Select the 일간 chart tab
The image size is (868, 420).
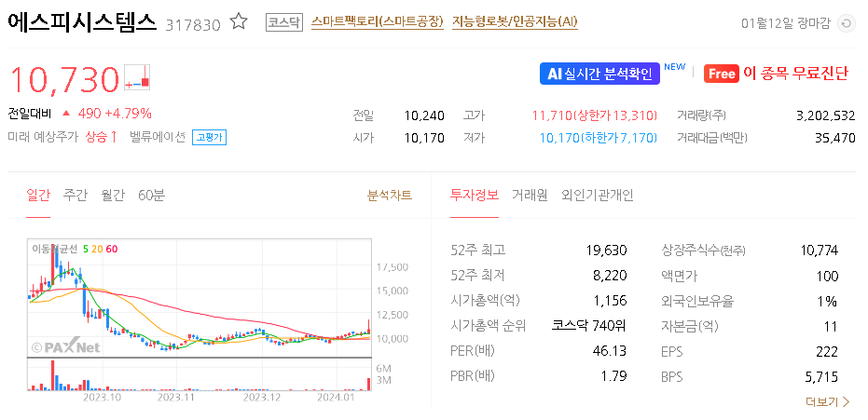point(38,195)
